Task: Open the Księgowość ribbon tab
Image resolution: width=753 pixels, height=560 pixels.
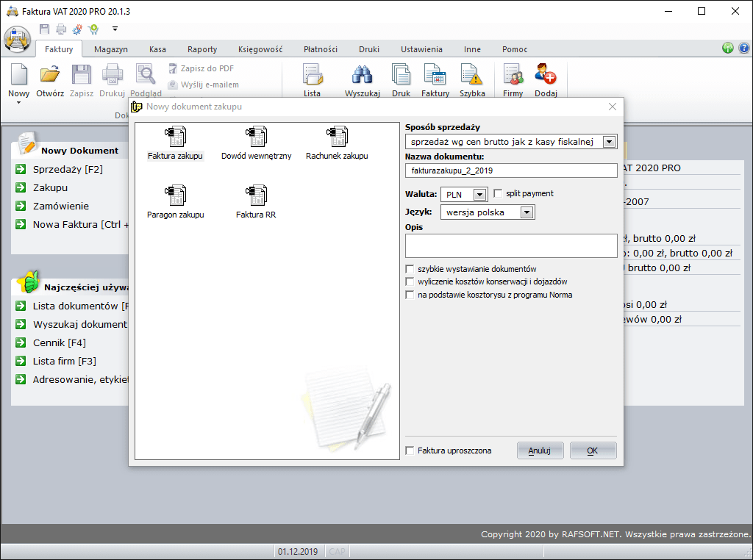Action: 260,49
